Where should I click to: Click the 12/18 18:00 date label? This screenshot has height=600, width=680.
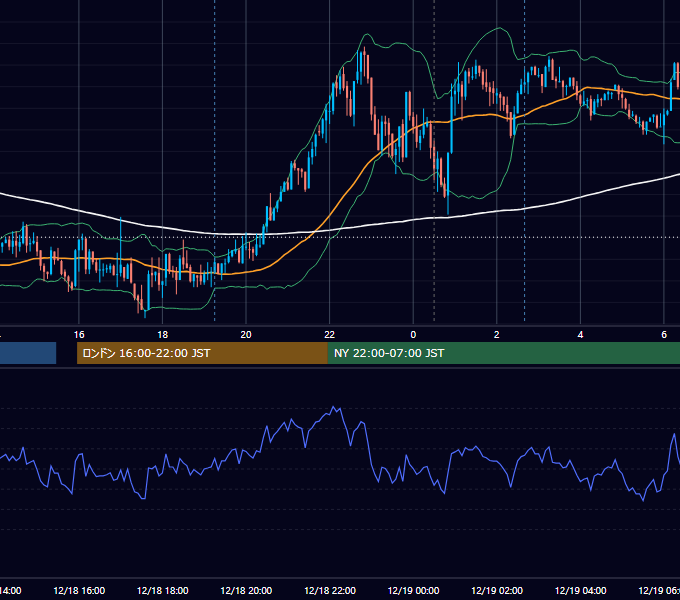[x=163, y=590]
